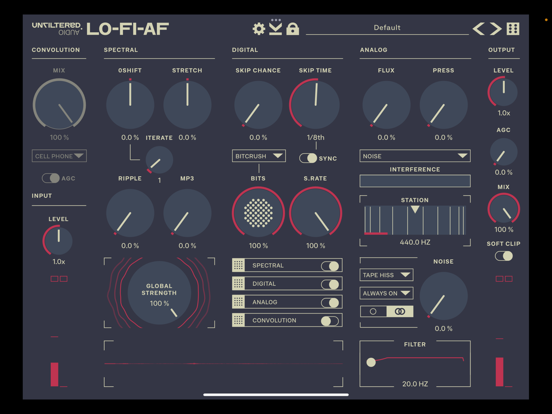The image size is (552, 414).
Task: Click the Default preset name field
Action: pos(387,28)
